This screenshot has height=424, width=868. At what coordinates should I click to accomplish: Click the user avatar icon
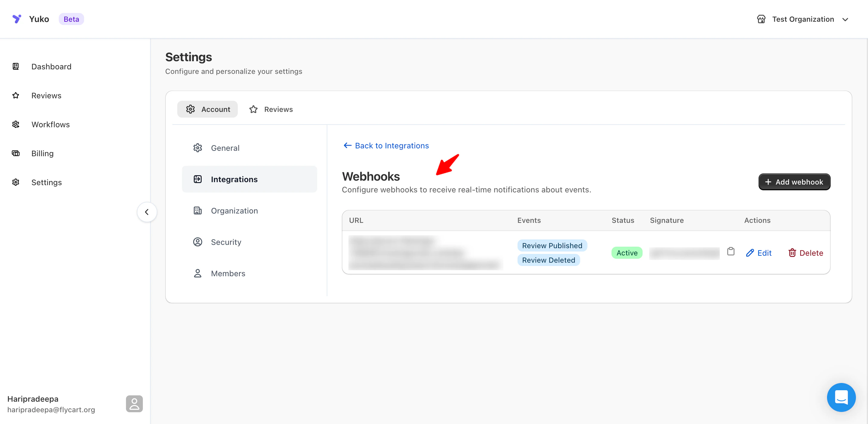pyautogui.click(x=134, y=403)
